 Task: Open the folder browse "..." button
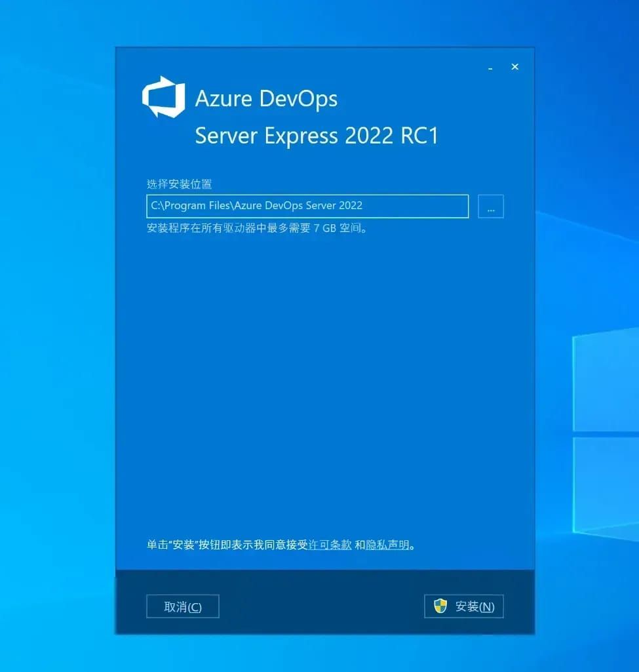(491, 207)
